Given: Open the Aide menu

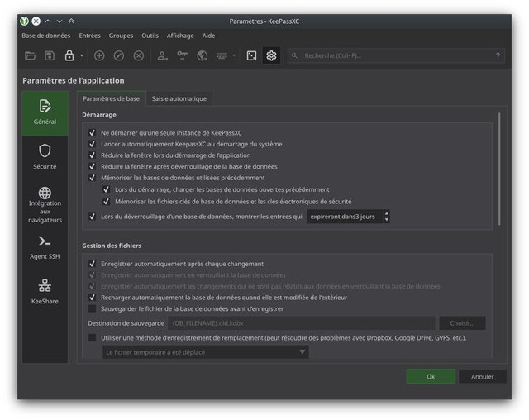Looking at the screenshot, I should pos(208,36).
